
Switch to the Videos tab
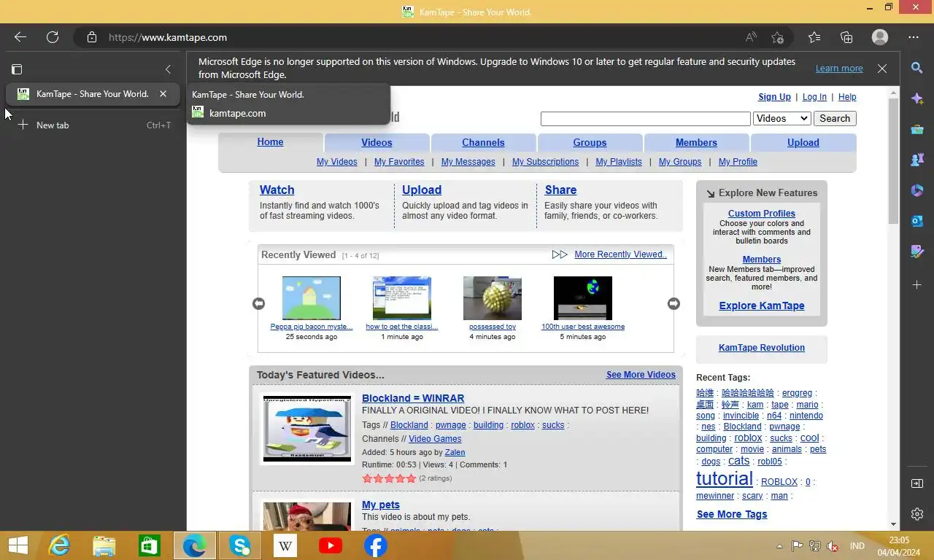[377, 143]
